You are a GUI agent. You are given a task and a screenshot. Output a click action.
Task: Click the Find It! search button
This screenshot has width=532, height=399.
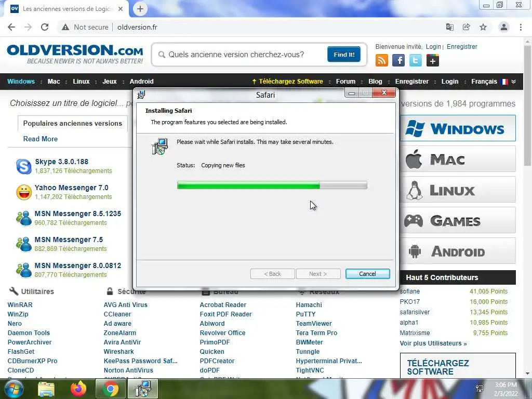coord(344,54)
